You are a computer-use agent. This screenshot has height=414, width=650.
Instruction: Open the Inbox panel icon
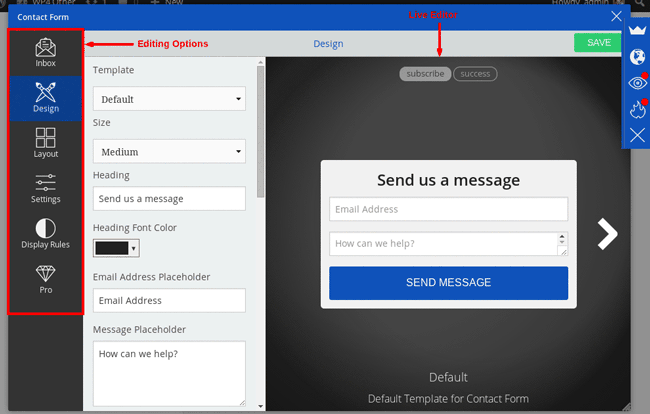45,48
